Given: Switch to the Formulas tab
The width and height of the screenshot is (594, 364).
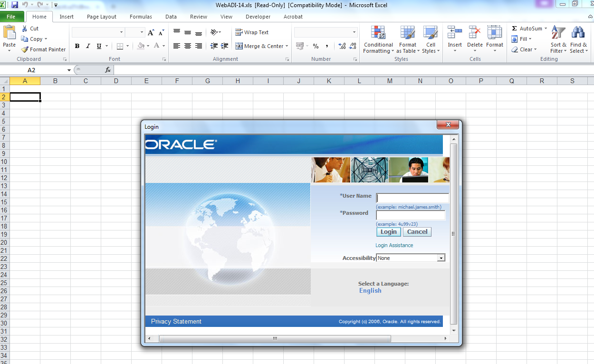Looking at the screenshot, I should click(141, 17).
